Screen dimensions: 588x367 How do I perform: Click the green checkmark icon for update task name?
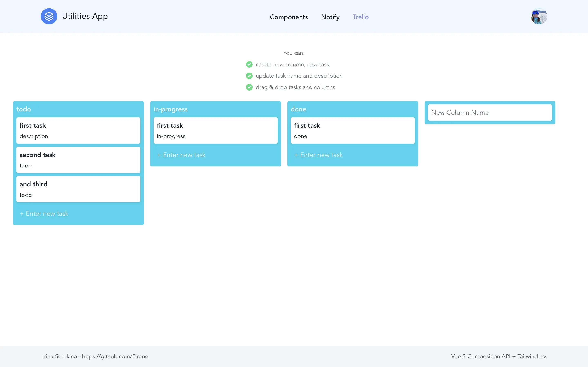[249, 76]
